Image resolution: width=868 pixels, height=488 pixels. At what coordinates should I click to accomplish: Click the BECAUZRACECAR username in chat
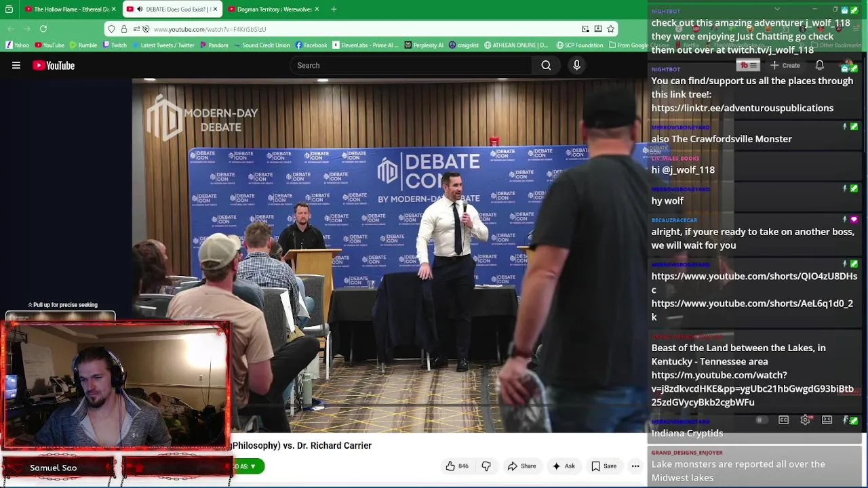[x=674, y=220]
